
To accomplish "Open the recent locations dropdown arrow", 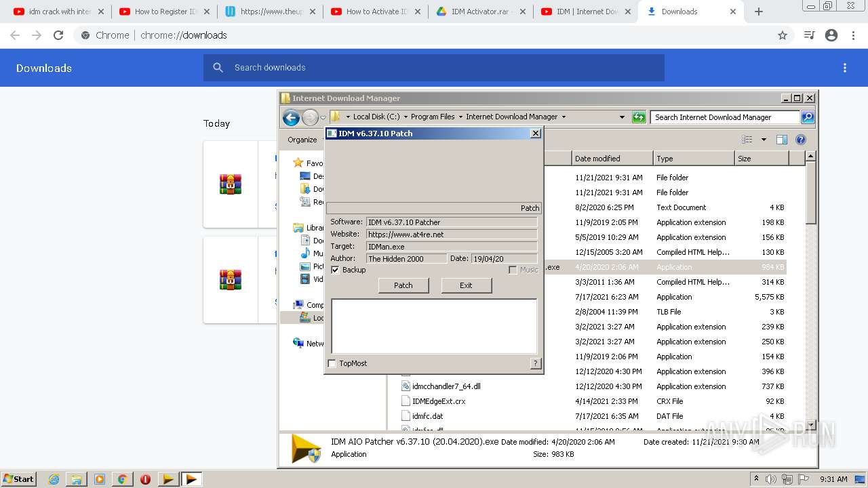I will point(323,117).
